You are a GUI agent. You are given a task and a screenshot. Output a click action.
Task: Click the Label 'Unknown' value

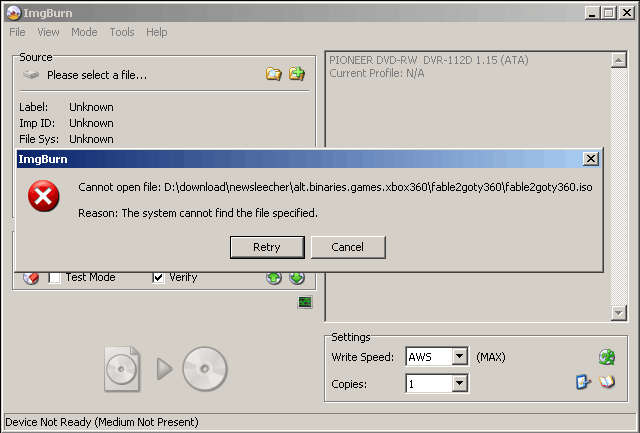pyautogui.click(x=91, y=107)
